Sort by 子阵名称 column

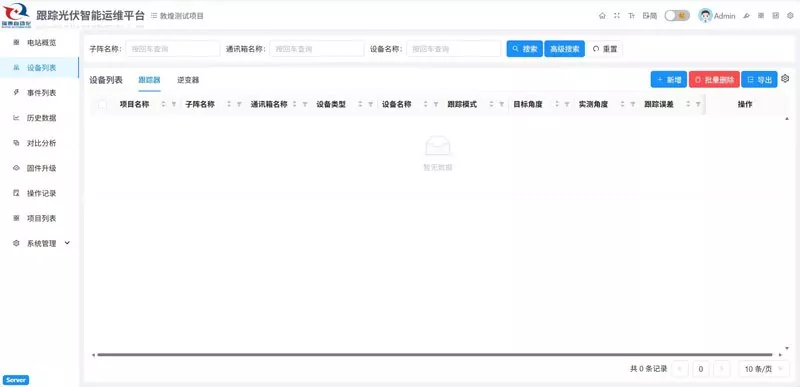coord(229,104)
